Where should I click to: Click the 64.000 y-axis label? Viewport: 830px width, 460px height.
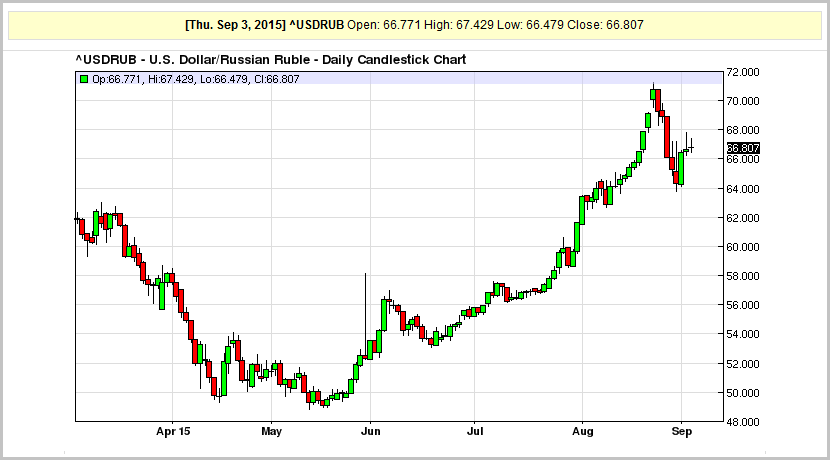point(743,189)
